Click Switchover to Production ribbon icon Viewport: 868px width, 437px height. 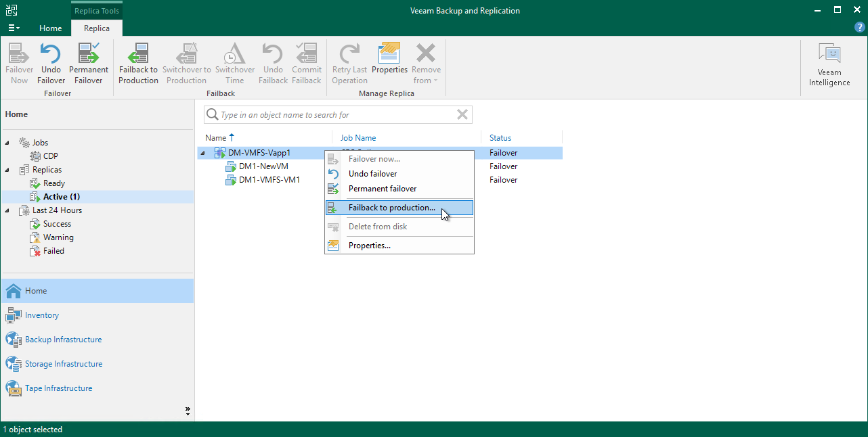coord(186,64)
